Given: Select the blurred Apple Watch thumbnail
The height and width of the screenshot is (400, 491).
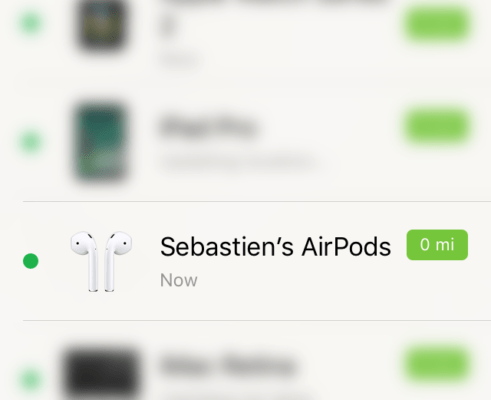Looking at the screenshot, I should 102,25.
